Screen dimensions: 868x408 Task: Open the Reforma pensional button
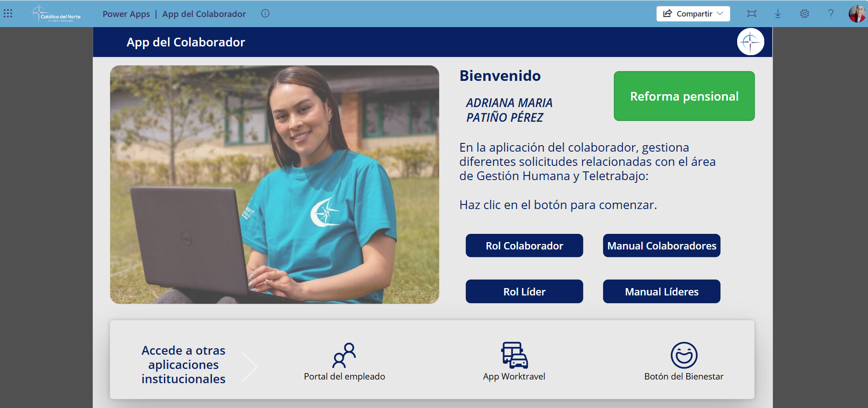point(684,96)
